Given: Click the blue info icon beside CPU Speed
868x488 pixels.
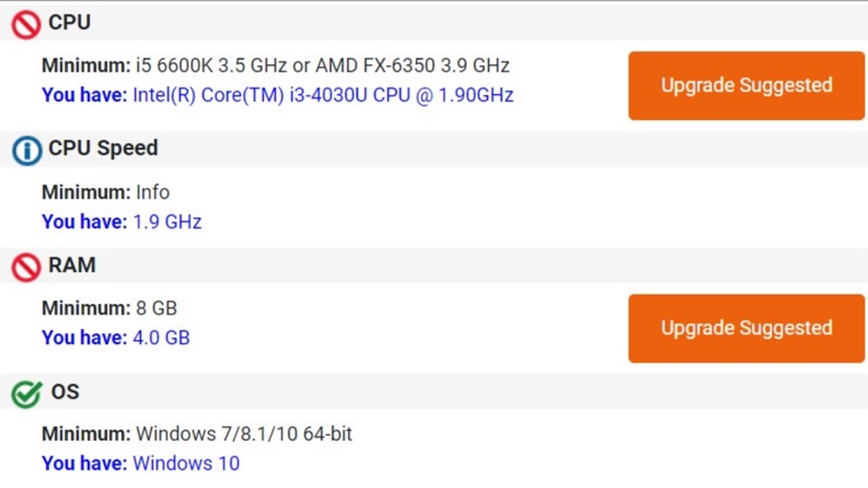Looking at the screenshot, I should click(x=26, y=151).
